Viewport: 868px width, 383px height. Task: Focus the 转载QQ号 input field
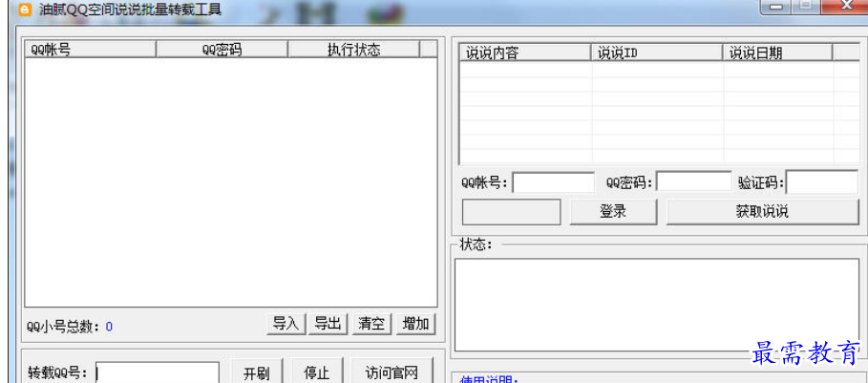158,372
